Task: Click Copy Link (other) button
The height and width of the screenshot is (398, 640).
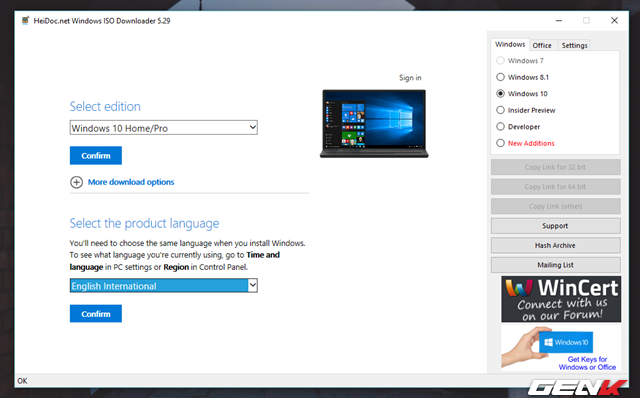Action: (556, 206)
